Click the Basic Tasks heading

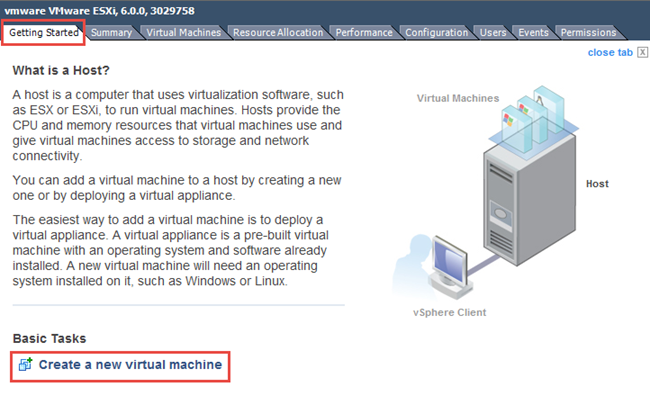49,338
